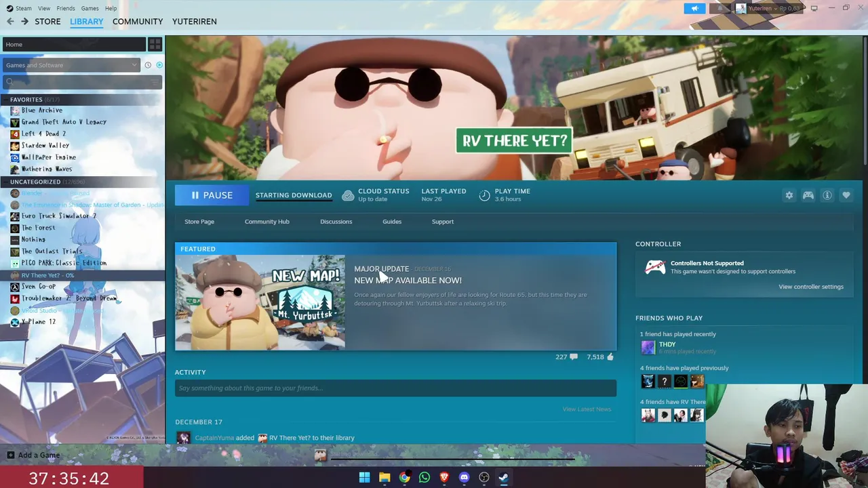This screenshot has height=488, width=868.
Task: Select Blue Archive in favorites
Action: point(41,110)
